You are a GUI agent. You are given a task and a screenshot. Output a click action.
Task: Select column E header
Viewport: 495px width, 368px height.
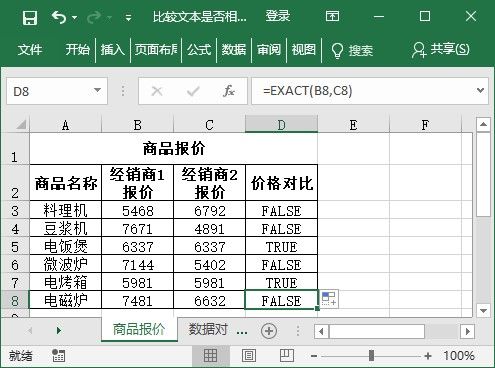tap(353, 125)
